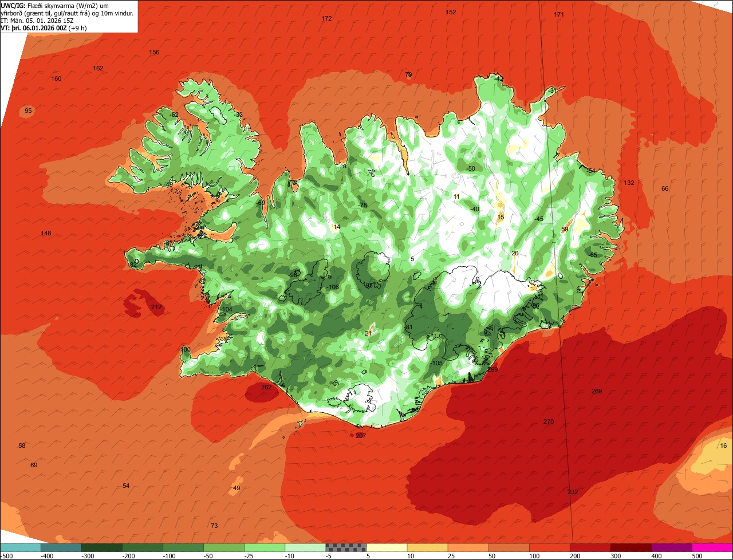Click the valid time text 'VT: Þri. 06.01.2026 00Z (+9 h)'

(44, 28)
